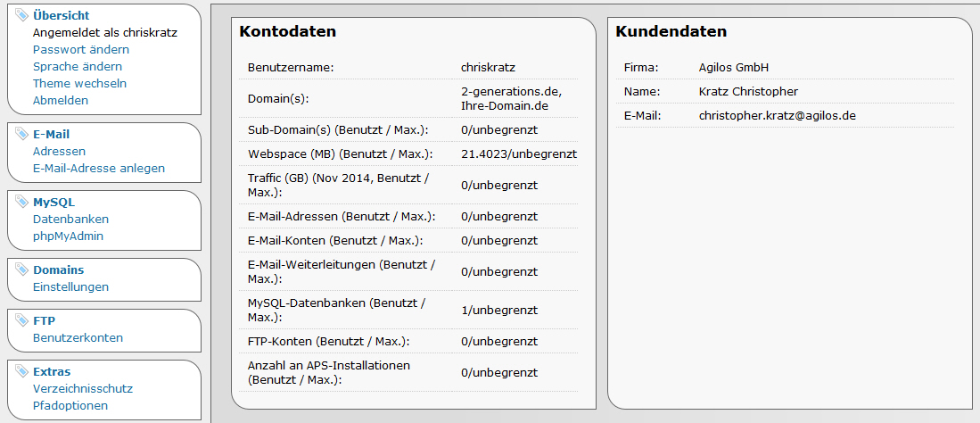Click the tag icon beside Domains
The image size is (980, 423).
click(22, 270)
